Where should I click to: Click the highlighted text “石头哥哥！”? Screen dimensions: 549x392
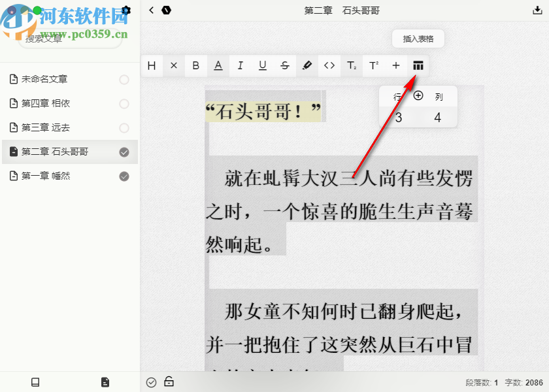(x=263, y=111)
